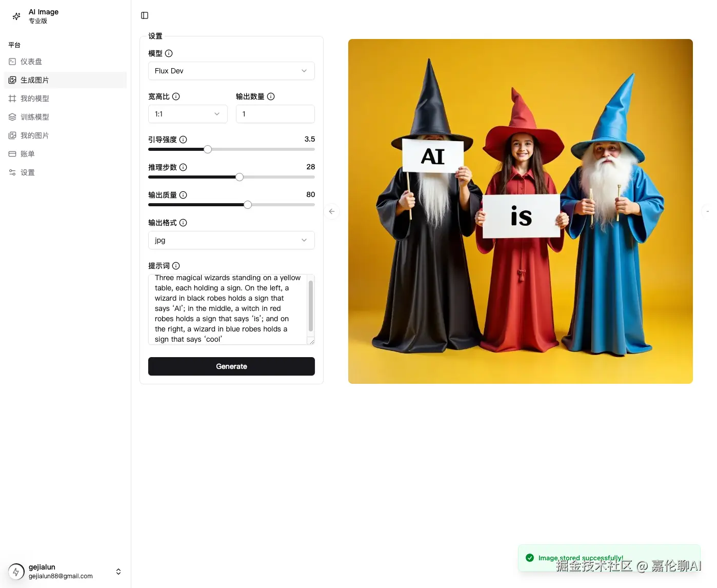
Task: Open 设置 from the sidebar menu
Action: [x=28, y=172]
